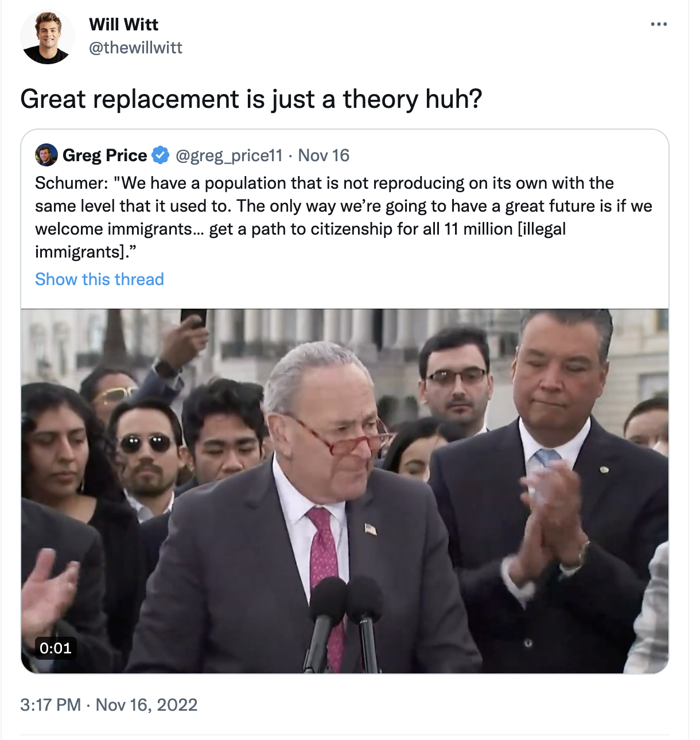Click Will Witt's profile avatar
Image resolution: width=700 pixels, height=740 pixels.
pyautogui.click(x=47, y=36)
